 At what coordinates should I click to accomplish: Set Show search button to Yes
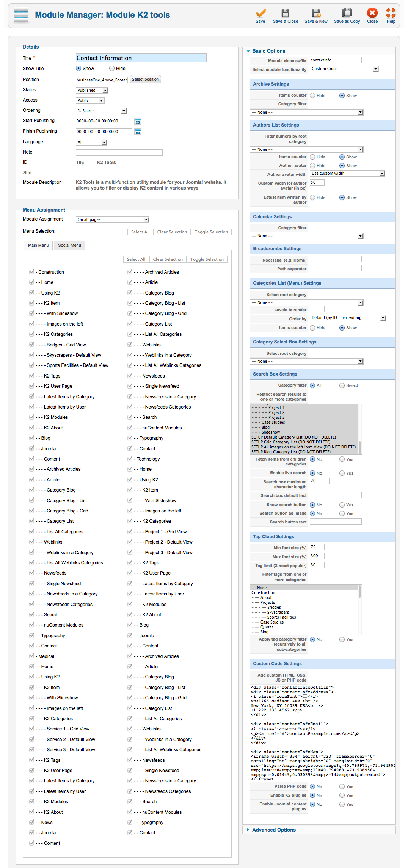click(x=342, y=505)
